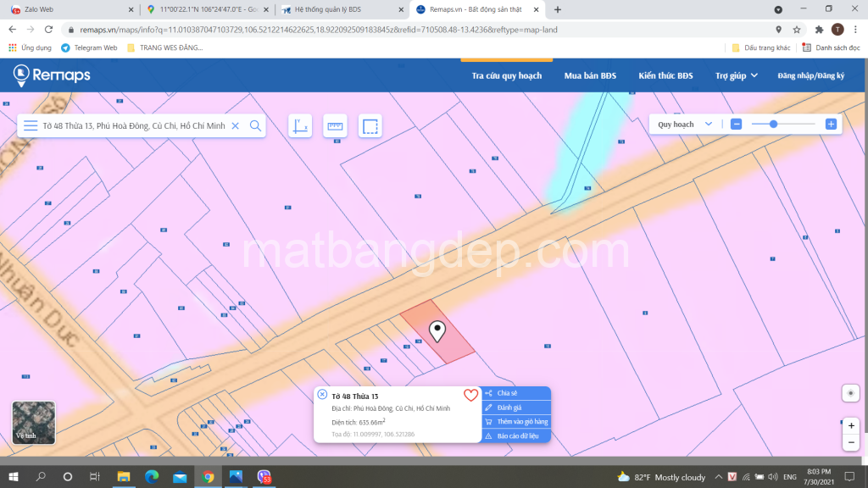Go back in browser
Screen dimensions: 868x488
[x=12, y=30]
